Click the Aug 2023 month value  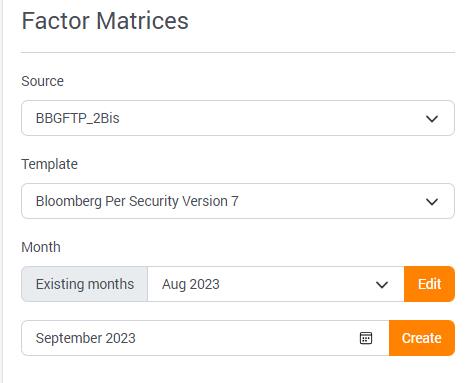click(191, 284)
